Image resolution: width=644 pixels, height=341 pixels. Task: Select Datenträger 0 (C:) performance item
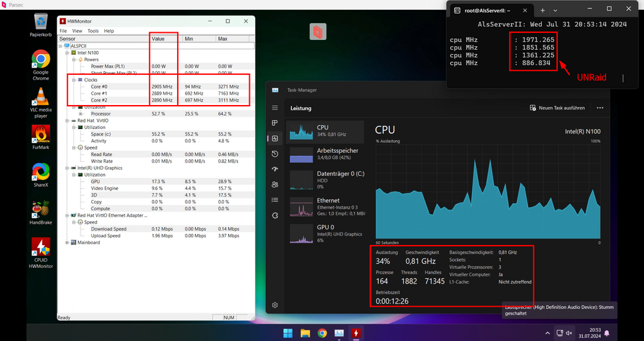[325, 180]
